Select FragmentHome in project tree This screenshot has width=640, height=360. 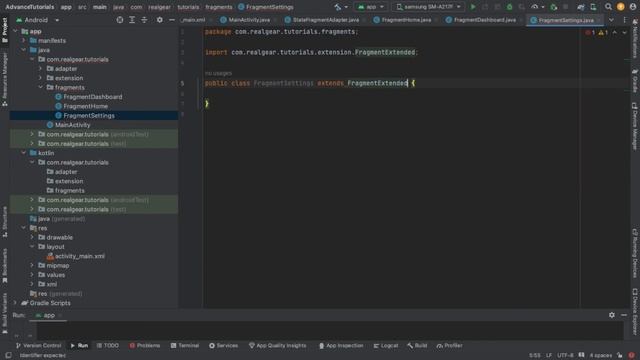click(x=86, y=106)
